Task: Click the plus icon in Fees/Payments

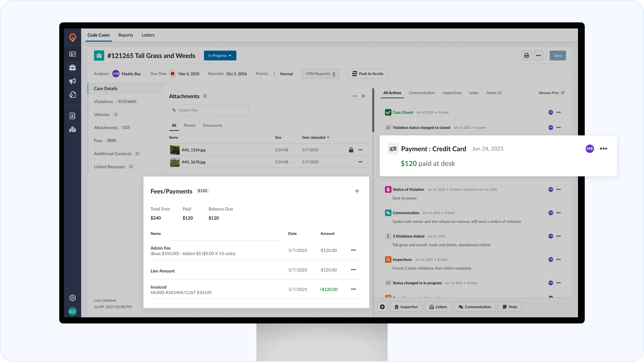Action: 357,191
